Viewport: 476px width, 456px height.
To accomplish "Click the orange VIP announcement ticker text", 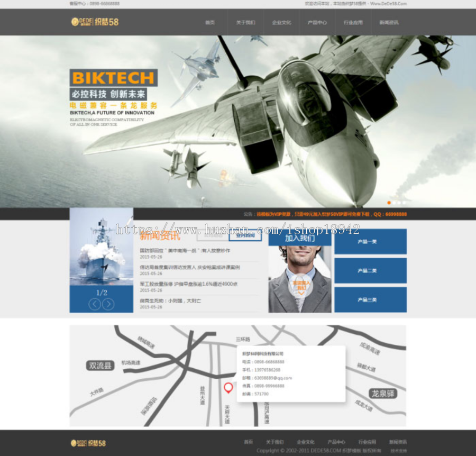I will click(332, 214).
